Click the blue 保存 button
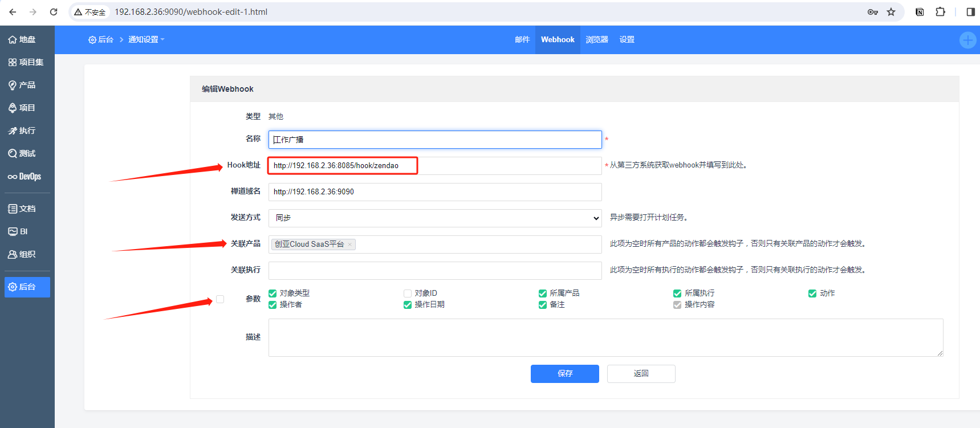The width and height of the screenshot is (980, 428). click(564, 374)
